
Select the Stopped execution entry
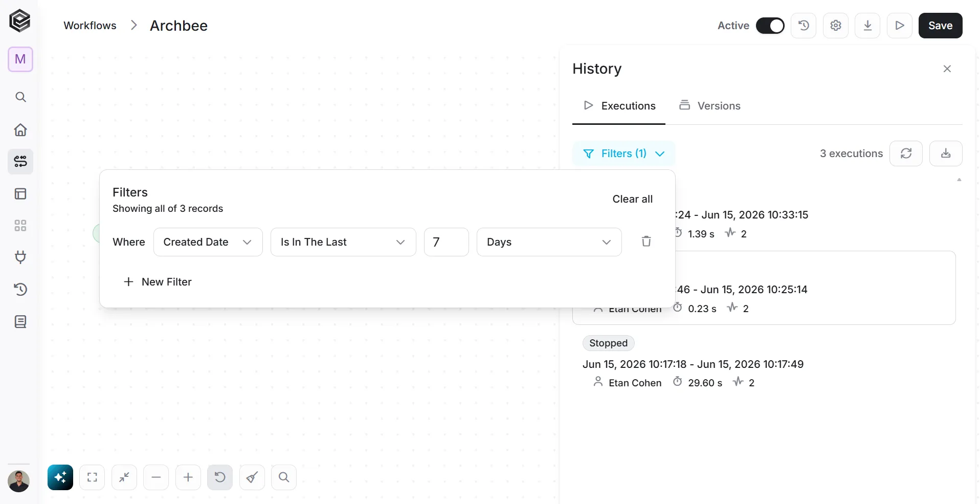tap(764, 363)
